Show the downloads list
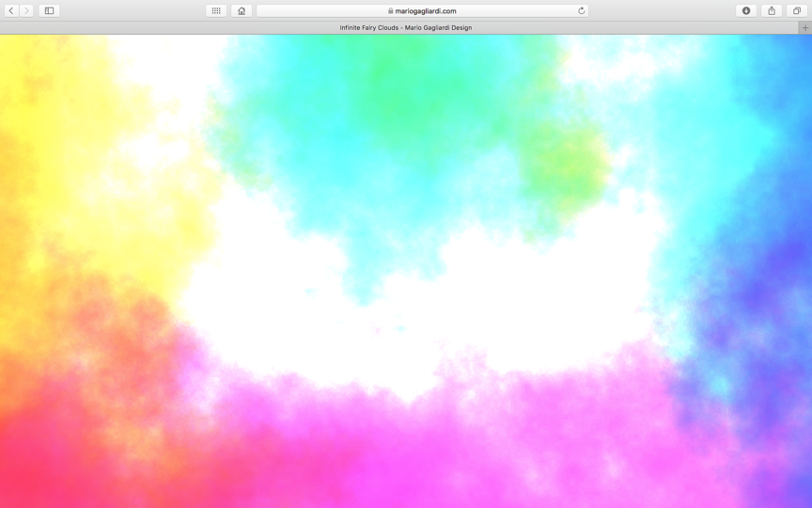 point(746,11)
